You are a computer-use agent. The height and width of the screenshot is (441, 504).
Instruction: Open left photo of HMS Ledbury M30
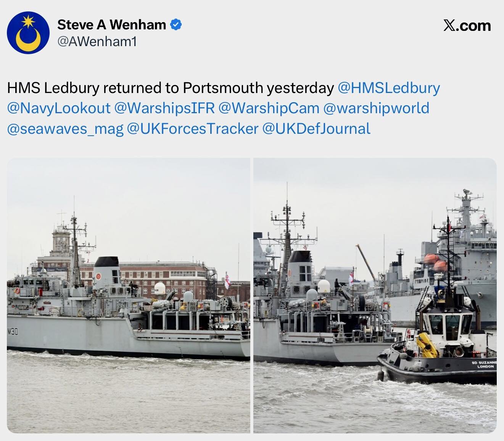(x=129, y=295)
